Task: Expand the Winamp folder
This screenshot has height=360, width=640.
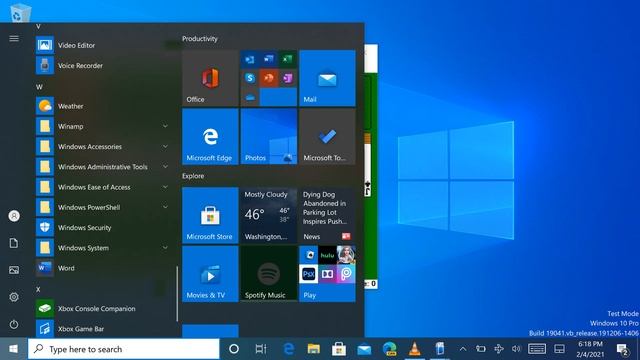Action: 102,126
